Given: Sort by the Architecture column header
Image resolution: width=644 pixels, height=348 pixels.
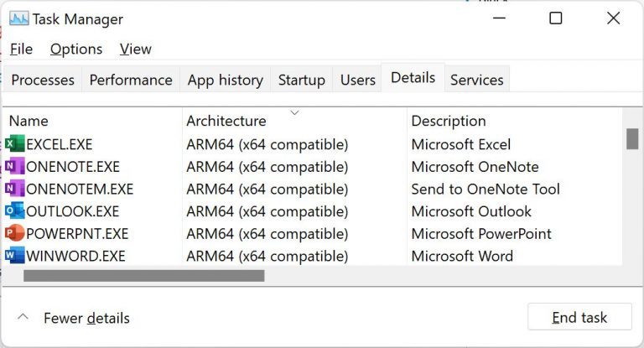Looking at the screenshot, I should [226, 121].
